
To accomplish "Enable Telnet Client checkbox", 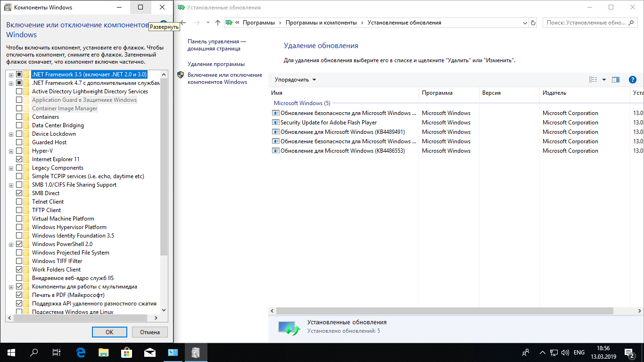I will click(19, 202).
